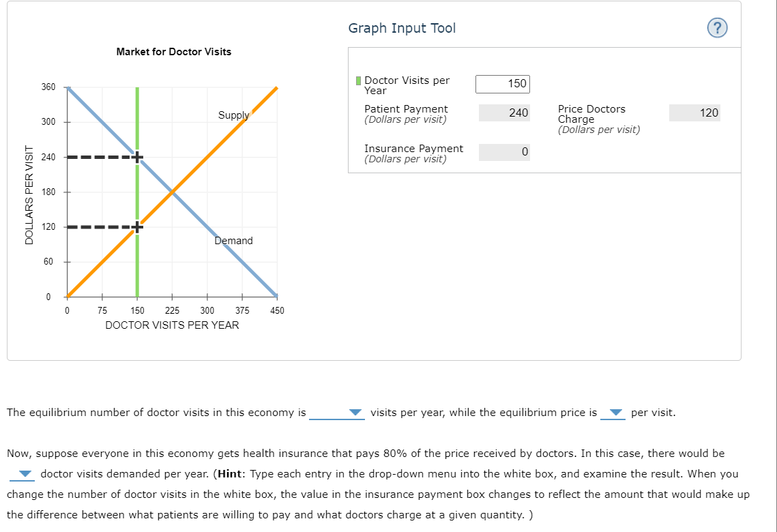Click the Graph Input Tool title
The height and width of the screenshot is (532, 777).
click(401, 28)
